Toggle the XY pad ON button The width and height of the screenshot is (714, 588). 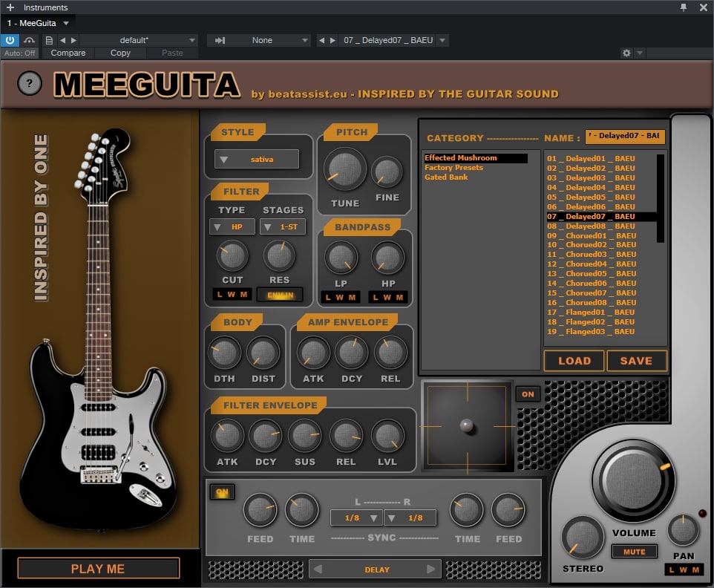pyautogui.click(x=527, y=394)
